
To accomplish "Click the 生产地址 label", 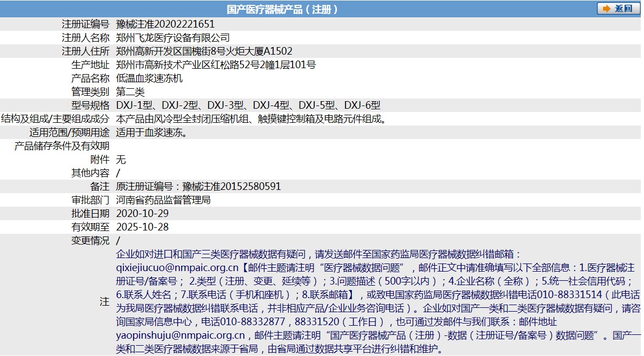I will point(90,65).
